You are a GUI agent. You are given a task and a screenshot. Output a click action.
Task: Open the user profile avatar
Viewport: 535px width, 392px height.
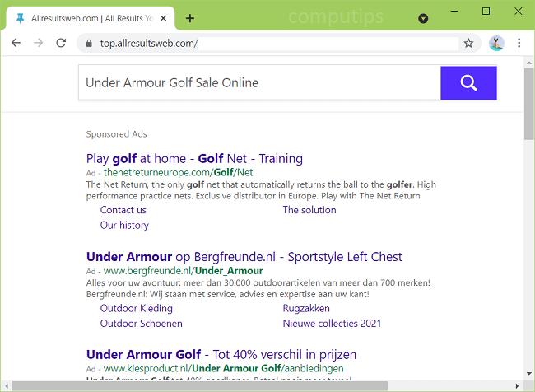495,43
